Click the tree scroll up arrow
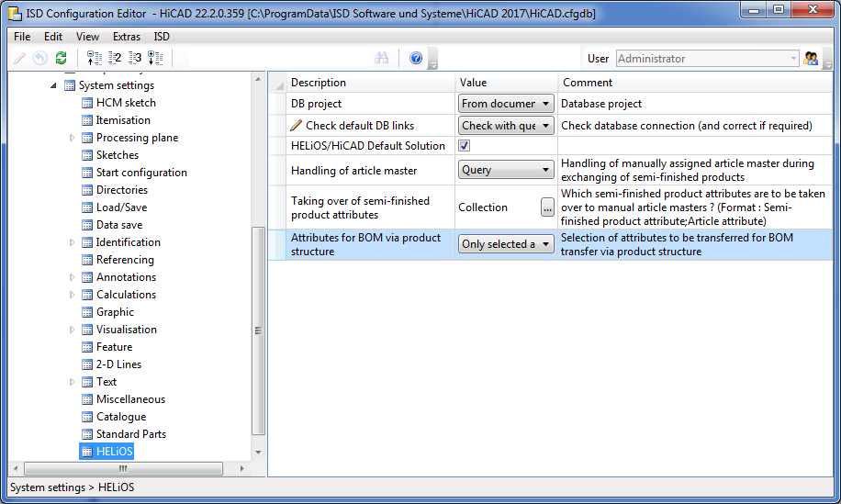 coord(258,79)
